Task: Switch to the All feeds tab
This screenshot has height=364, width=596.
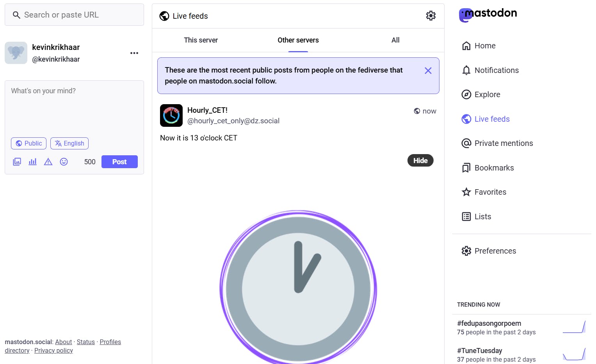Action: coord(395,40)
